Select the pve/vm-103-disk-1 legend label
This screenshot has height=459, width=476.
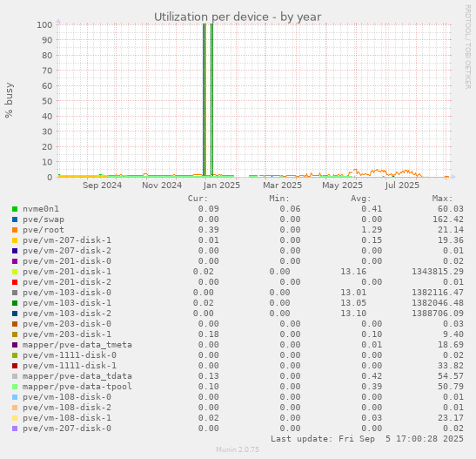click(x=67, y=303)
